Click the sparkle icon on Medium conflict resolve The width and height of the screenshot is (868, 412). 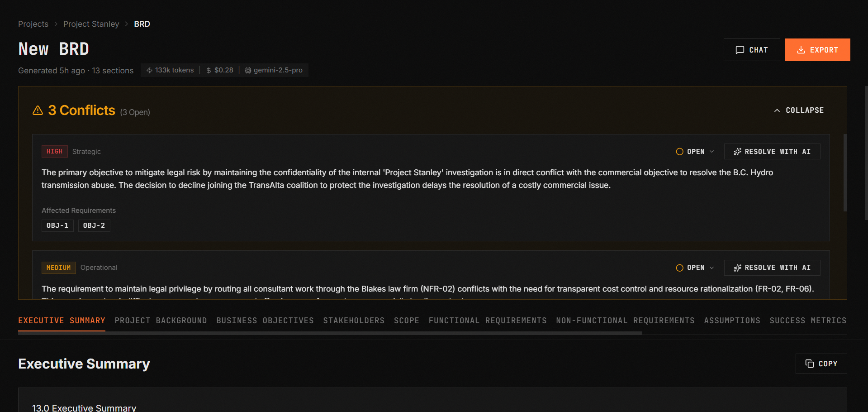737,268
